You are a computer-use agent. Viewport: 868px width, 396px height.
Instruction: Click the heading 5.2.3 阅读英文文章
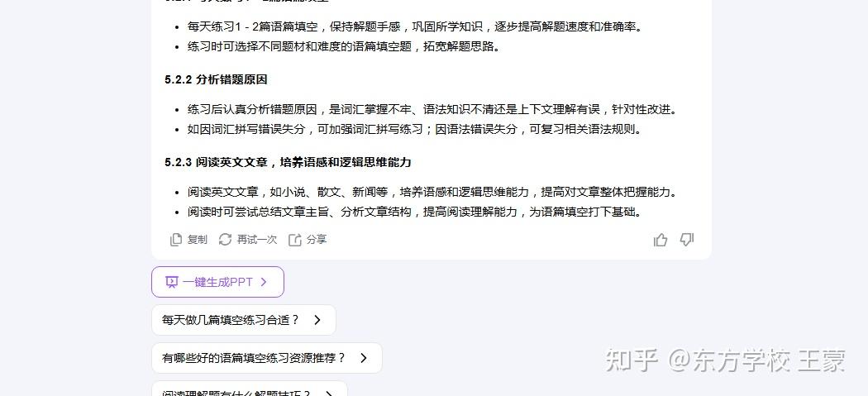click(x=288, y=162)
